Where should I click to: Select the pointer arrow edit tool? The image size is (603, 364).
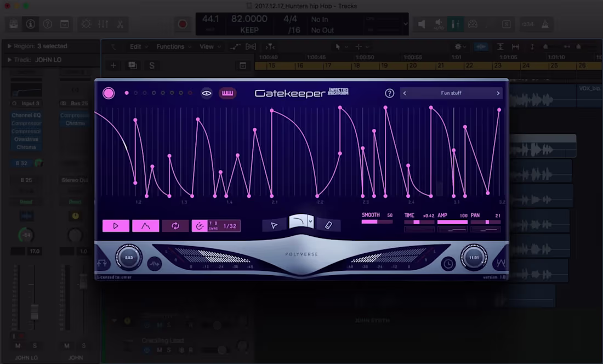coord(274,226)
